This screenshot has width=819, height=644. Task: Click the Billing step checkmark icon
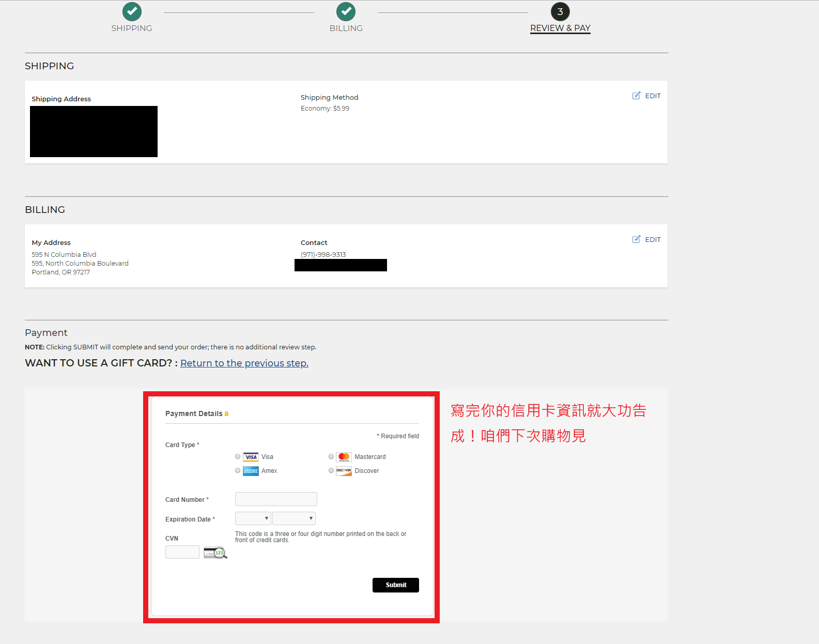coord(346,11)
